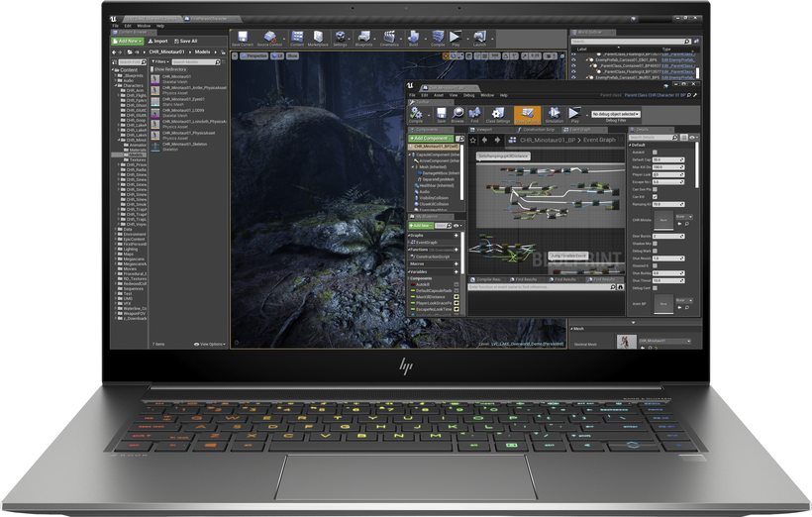The width and height of the screenshot is (812, 517).
Task: Toggle the Shadow Mode checkbox
Action: (x=655, y=244)
